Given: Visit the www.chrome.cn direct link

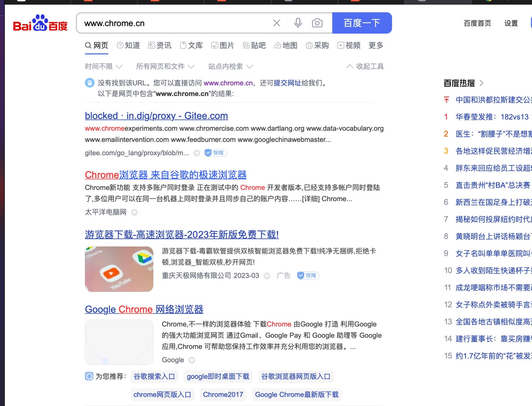Looking at the screenshot, I should tap(228, 83).
